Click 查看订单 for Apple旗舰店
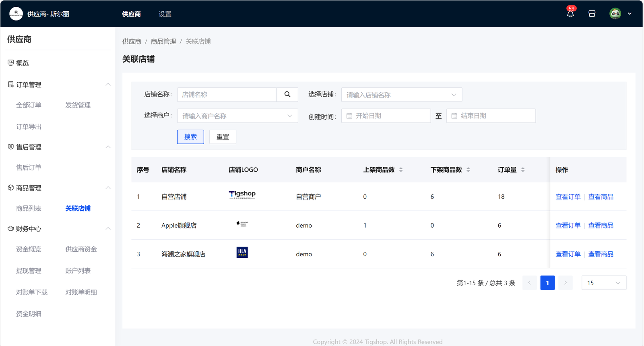The image size is (644, 346). click(x=568, y=226)
